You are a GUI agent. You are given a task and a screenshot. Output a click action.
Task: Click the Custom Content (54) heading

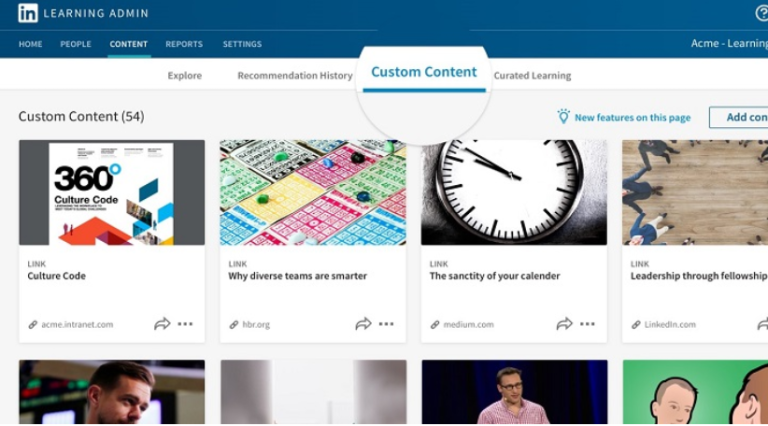tap(81, 117)
